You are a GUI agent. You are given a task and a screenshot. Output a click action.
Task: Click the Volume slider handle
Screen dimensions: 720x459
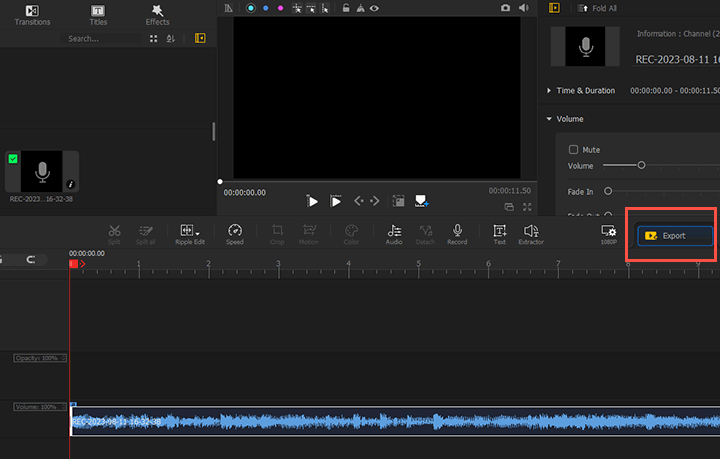(x=641, y=165)
